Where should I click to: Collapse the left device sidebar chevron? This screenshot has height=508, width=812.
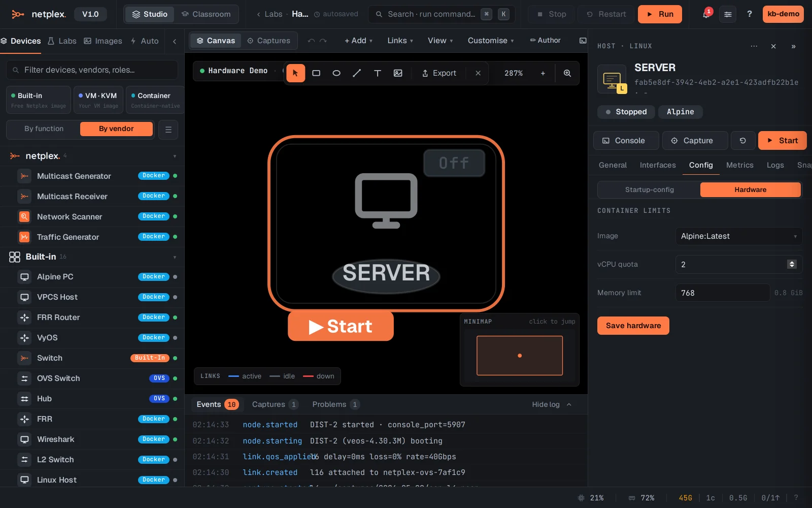pos(175,41)
